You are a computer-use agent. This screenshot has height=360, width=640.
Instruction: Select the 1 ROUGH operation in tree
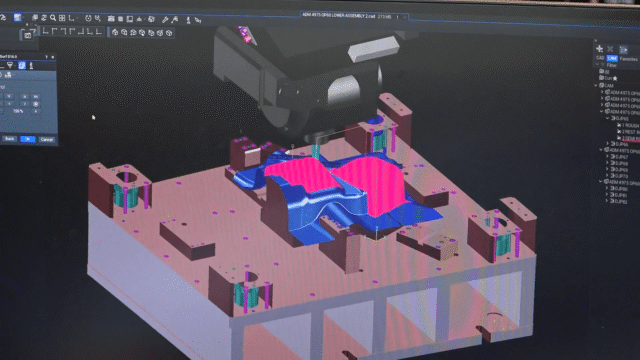(x=630, y=125)
